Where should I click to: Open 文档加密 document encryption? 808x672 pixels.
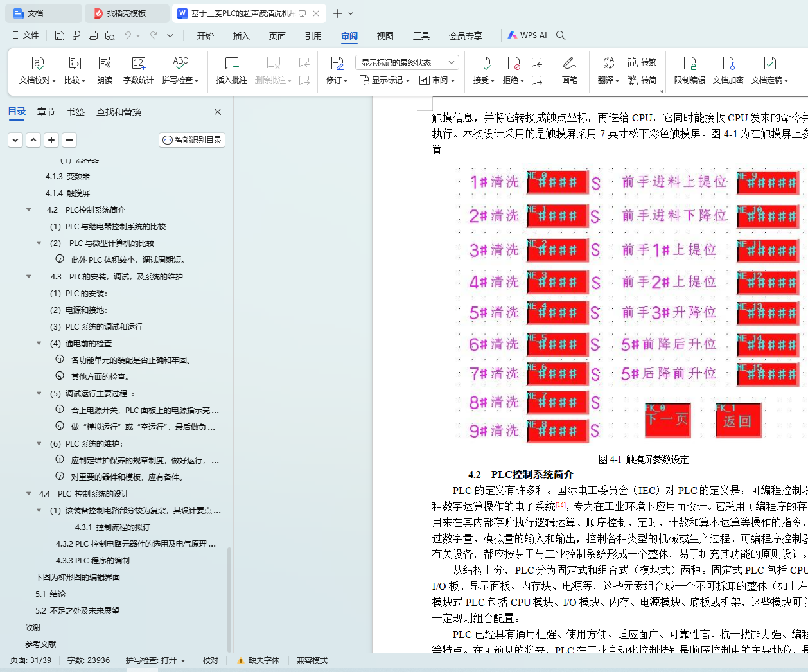728,71
